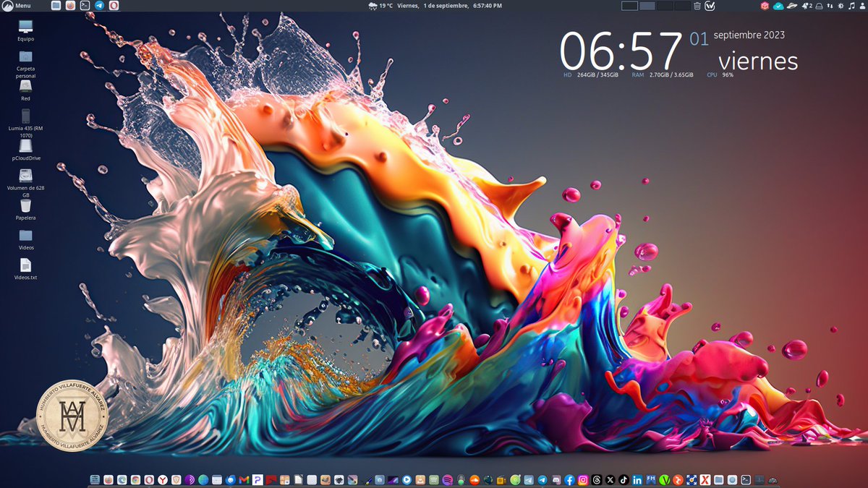
Task: Open the terminal launcher in top panel
Action: tap(85, 5)
